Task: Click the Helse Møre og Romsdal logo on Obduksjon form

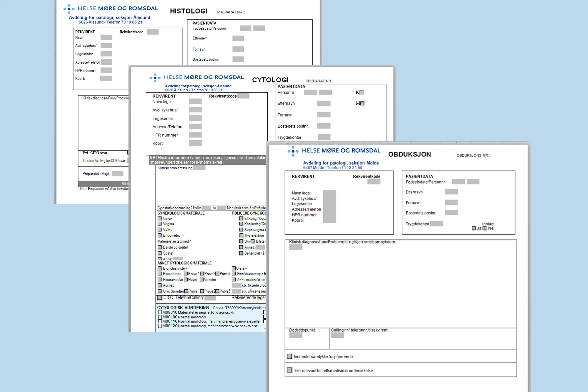Action: coord(333,151)
